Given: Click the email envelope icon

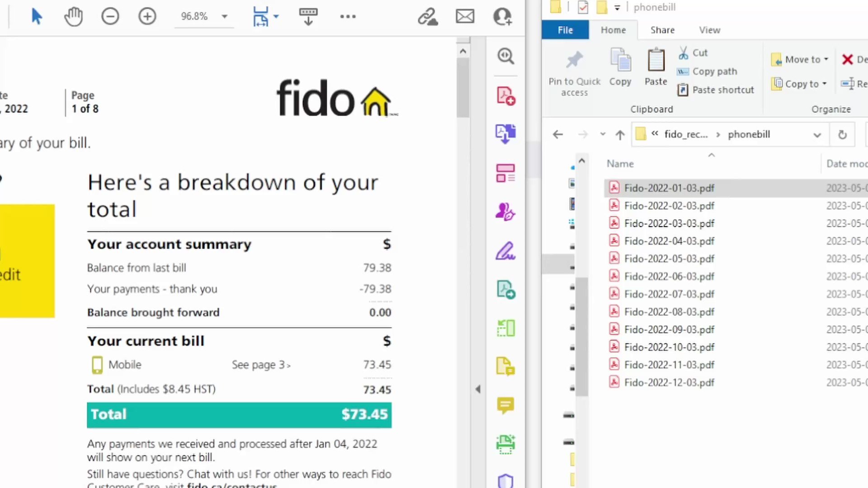Looking at the screenshot, I should [x=465, y=17].
